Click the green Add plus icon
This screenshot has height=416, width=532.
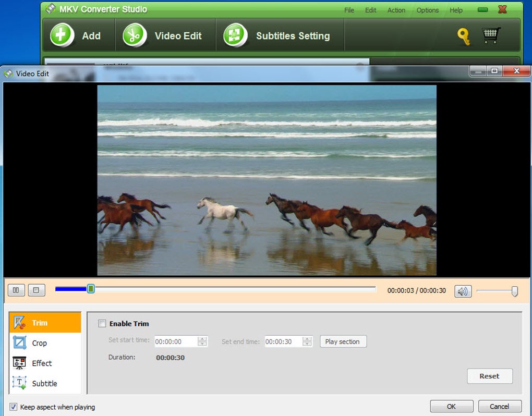62,35
